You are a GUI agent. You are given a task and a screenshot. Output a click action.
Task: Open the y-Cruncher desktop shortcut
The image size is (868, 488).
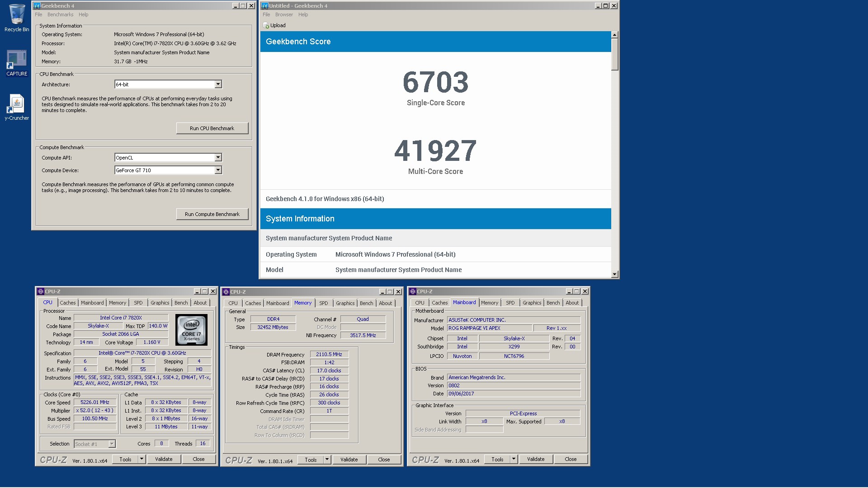[17, 108]
